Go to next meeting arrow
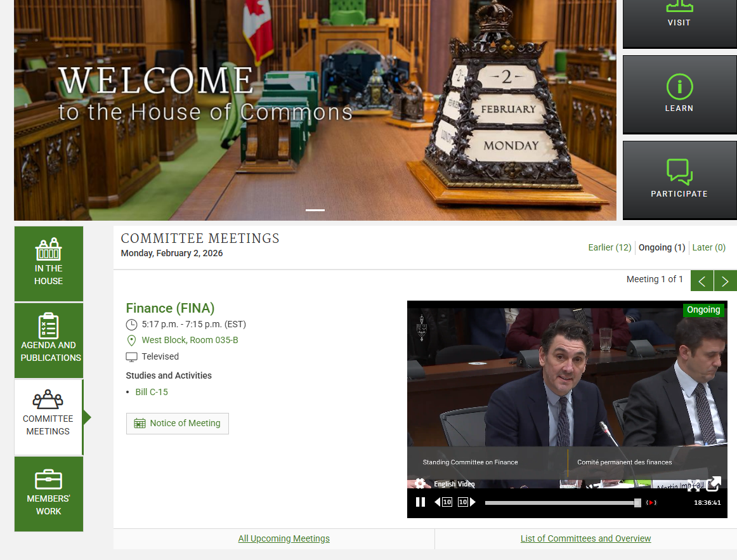This screenshot has width=737, height=560. 725,281
